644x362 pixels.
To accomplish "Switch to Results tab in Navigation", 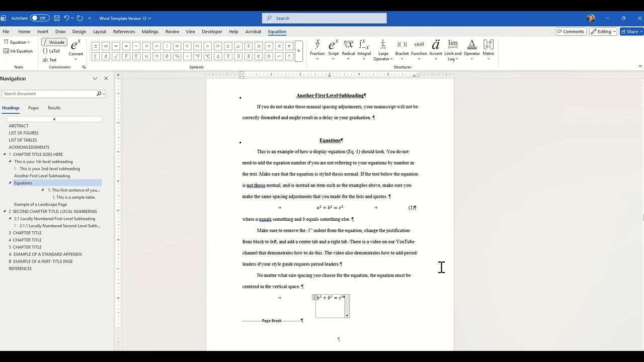I will click(54, 108).
